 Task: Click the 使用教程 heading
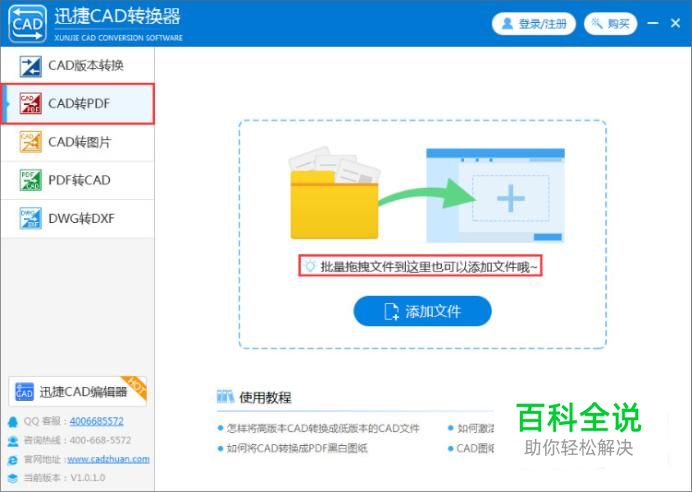[x=265, y=398]
